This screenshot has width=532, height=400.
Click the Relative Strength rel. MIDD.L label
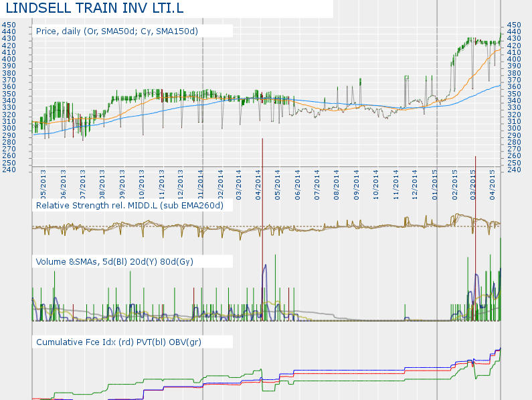click(x=130, y=205)
